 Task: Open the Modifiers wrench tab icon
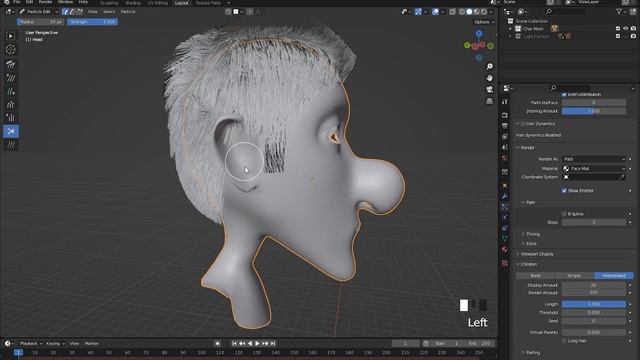[505, 196]
